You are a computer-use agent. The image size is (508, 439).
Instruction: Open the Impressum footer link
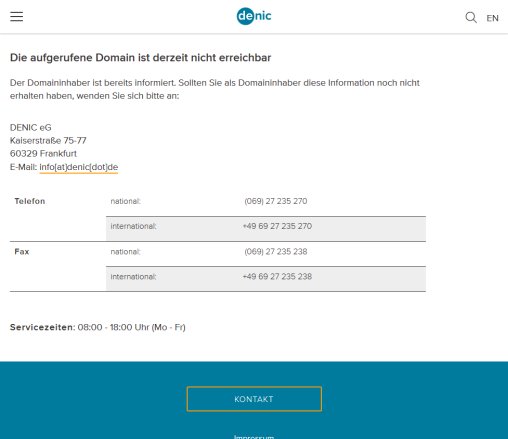tap(254, 437)
